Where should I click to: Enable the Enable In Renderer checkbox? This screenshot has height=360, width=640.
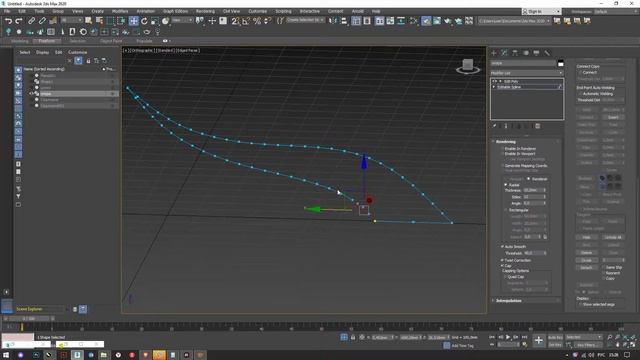503,149
